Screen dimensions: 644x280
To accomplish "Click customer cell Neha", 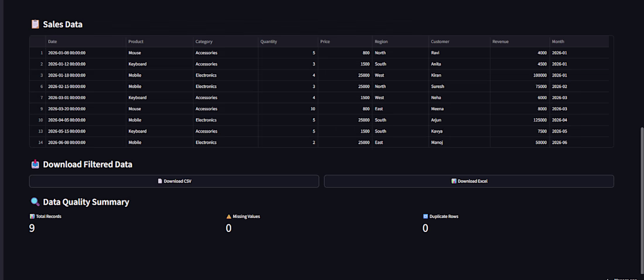I will 459,98.
